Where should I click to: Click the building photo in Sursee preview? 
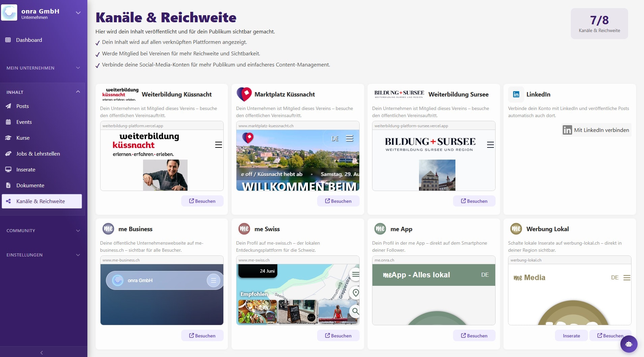pyautogui.click(x=437, y=175)
